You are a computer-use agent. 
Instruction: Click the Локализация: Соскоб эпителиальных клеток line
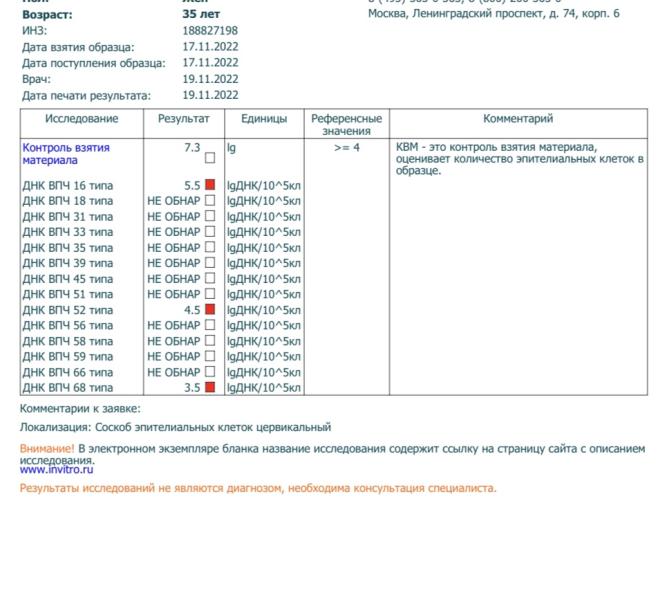pos(175,427)
